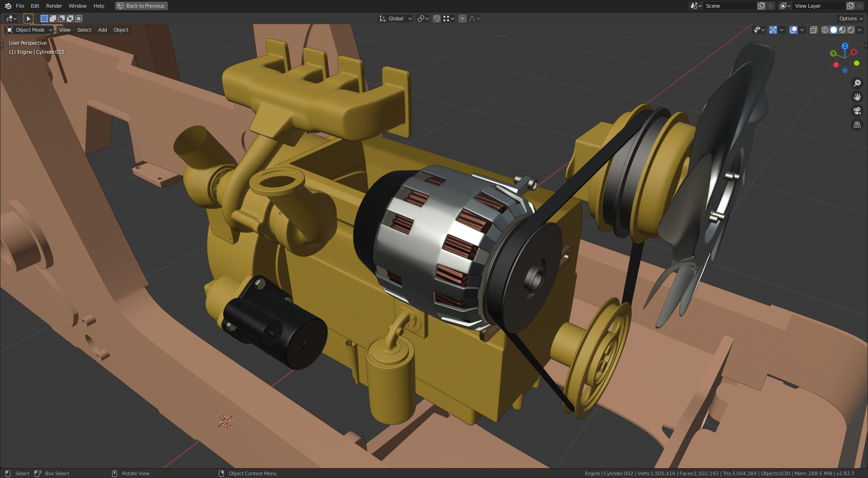This screenshot has height=478, width=868.
Task: Click the negative Y green dot on gizmo
Action: [x=857, y=63]
